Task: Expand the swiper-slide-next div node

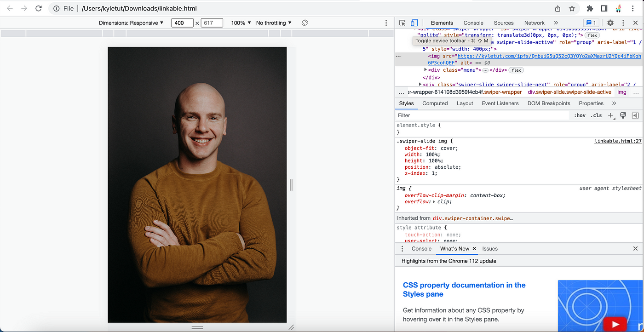Action: click(420, 85)
